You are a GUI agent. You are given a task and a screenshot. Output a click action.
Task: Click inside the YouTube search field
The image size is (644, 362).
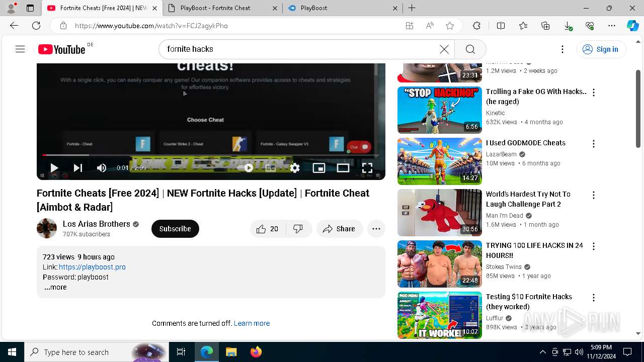coord(299,49)
